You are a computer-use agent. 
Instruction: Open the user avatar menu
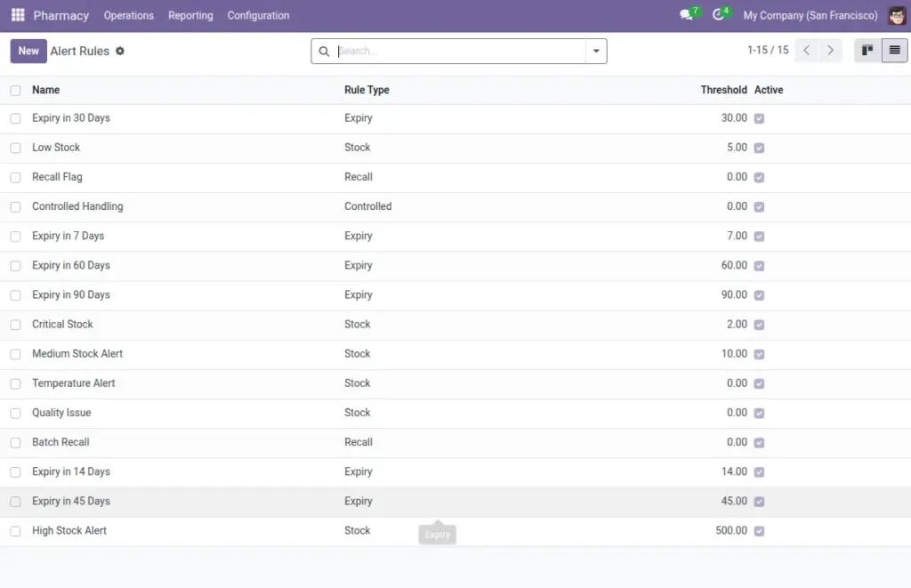(x=897, y=15)
